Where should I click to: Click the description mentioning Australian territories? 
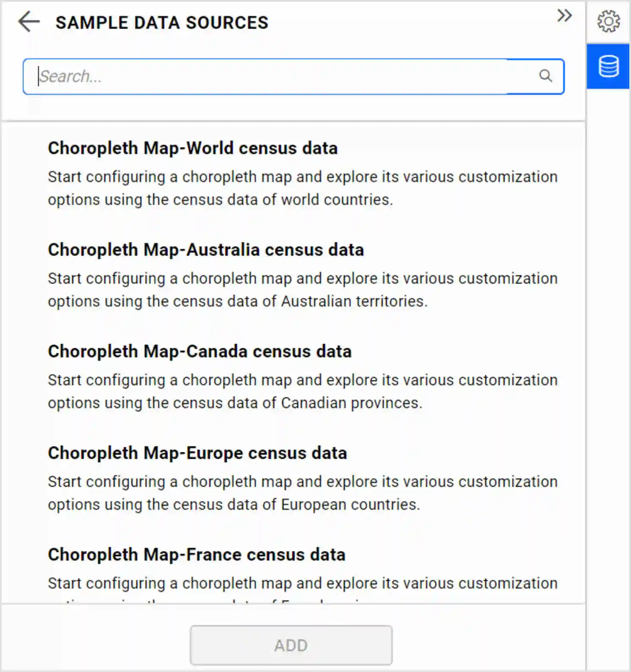click(x=302, y=290)
